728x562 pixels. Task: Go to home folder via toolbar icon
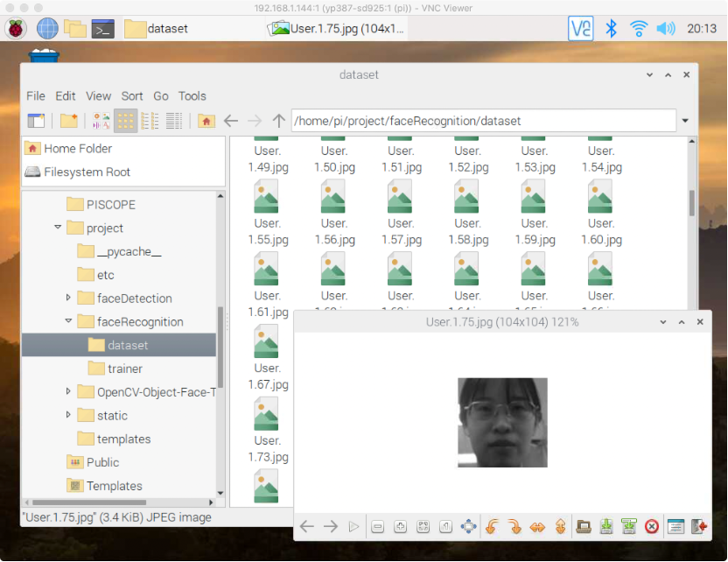206,121
